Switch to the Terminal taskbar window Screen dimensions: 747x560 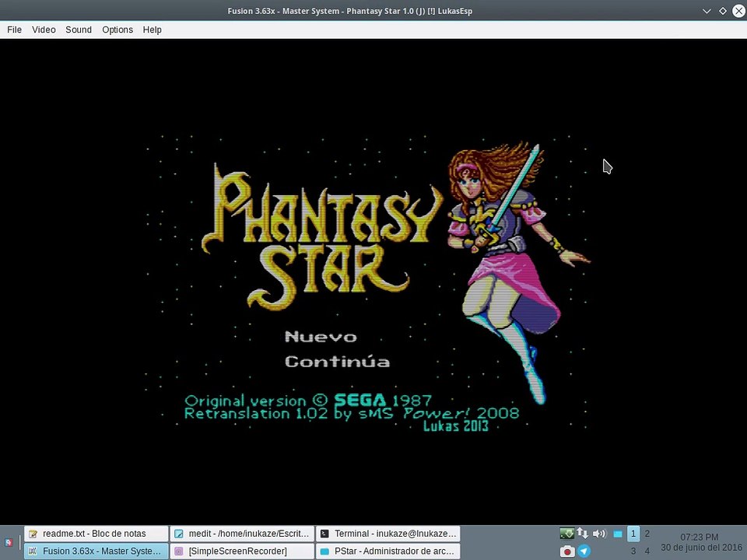(388, 534)
